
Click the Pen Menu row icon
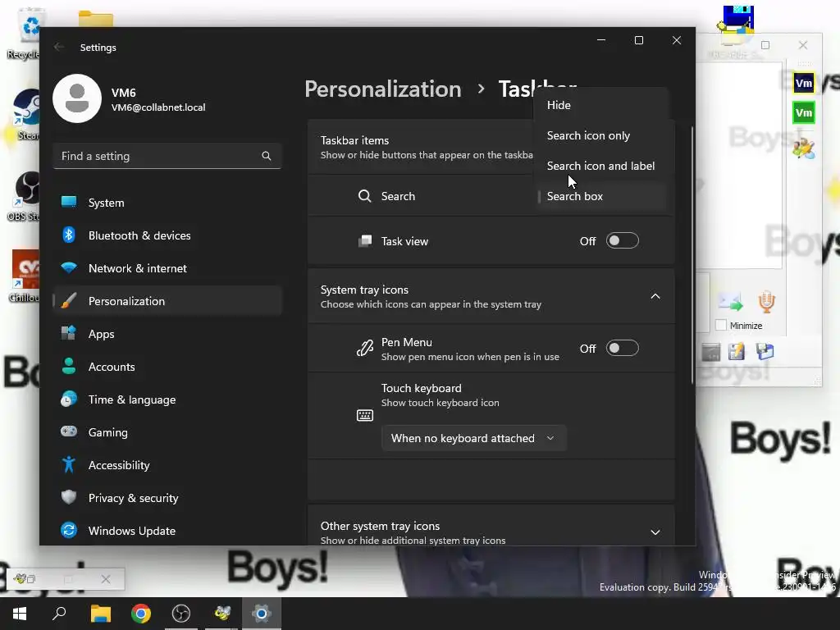click(365, 348)
